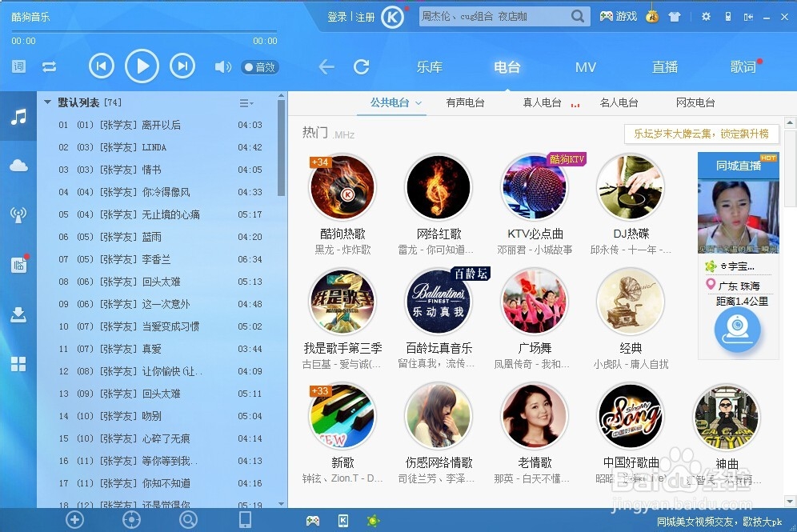Skip to previous track
Image resolution: width=797 pixels, height=532 pixels.
[101, 66]
